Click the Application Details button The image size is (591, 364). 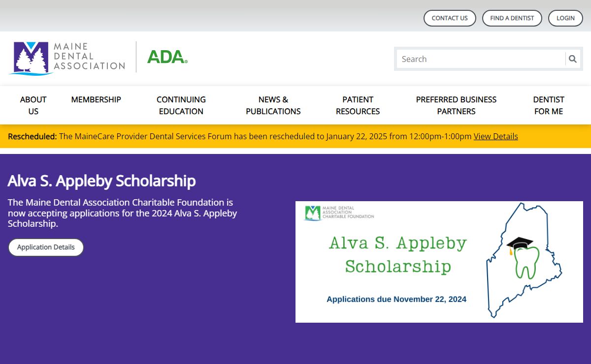pyautogui.click(x=46, y=247)
